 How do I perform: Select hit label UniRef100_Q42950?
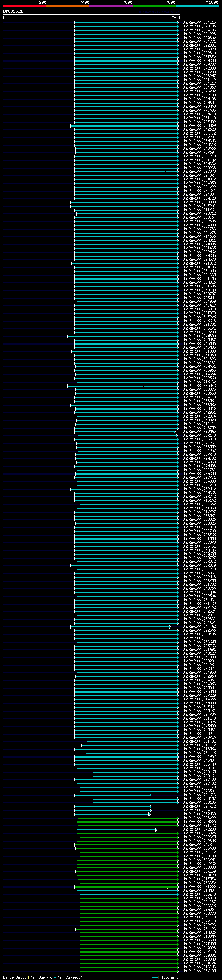click(x=199, y=677)
